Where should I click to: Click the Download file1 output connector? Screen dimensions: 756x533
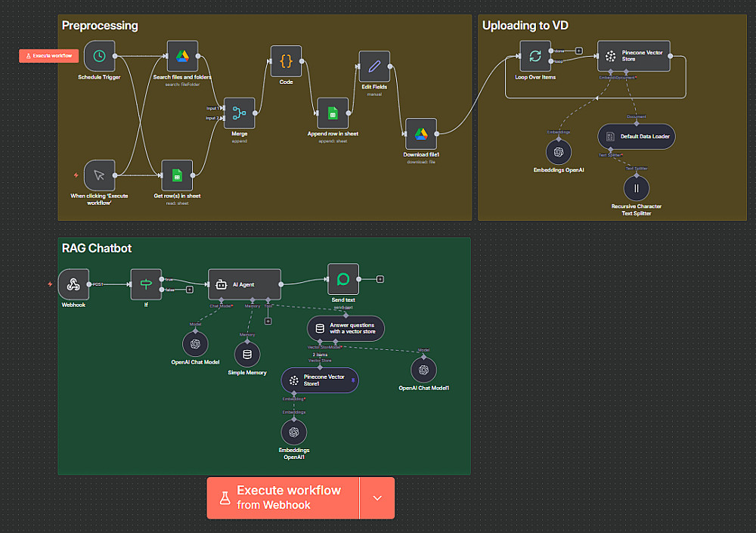(x=436, y=134)
